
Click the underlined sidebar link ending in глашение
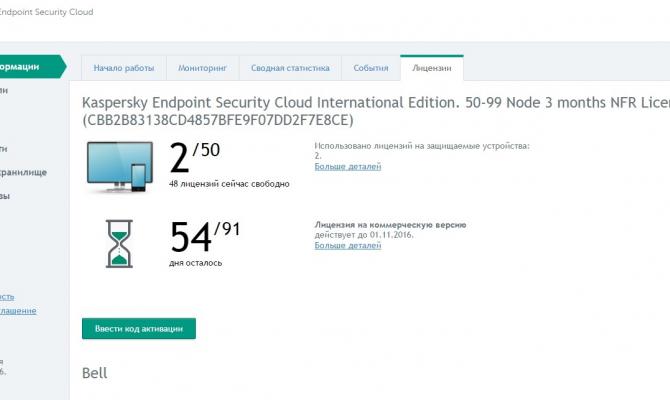click(x=18, y=311)
